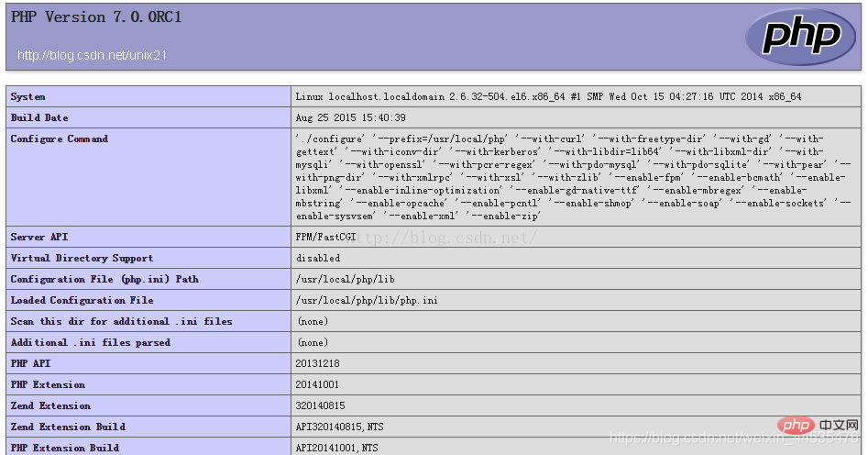Click the blog.csdn.net/unix21 URL in header

click(92, 56)
